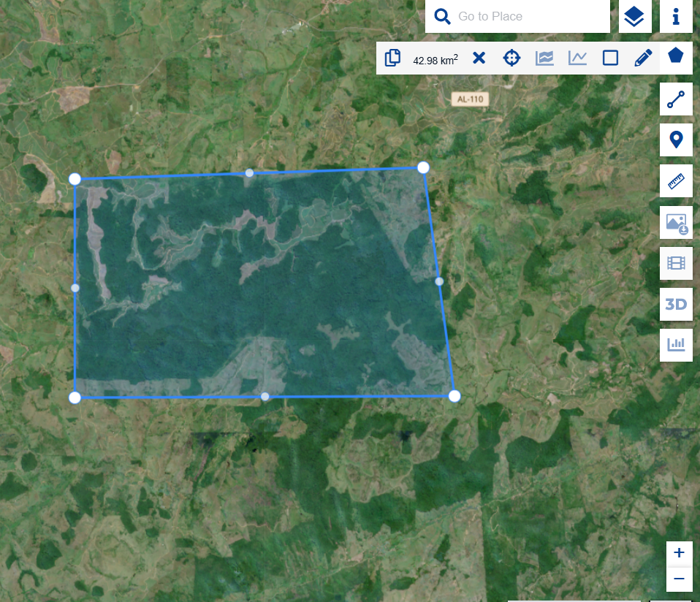Select the top-right polygon vertex

423,168
